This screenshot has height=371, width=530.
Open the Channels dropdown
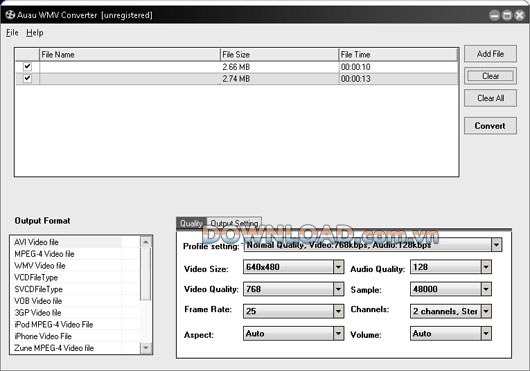[x=486, y=311]
